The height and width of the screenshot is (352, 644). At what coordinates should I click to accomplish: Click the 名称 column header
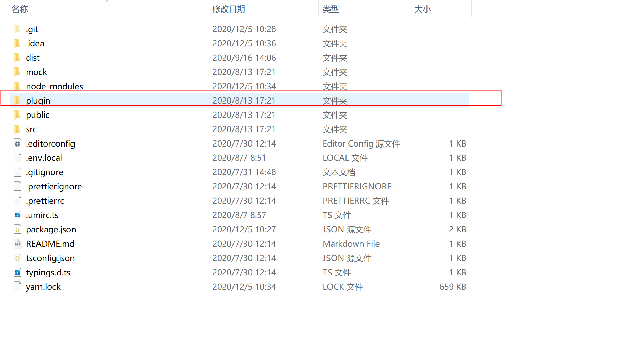(x=19, y=9)
